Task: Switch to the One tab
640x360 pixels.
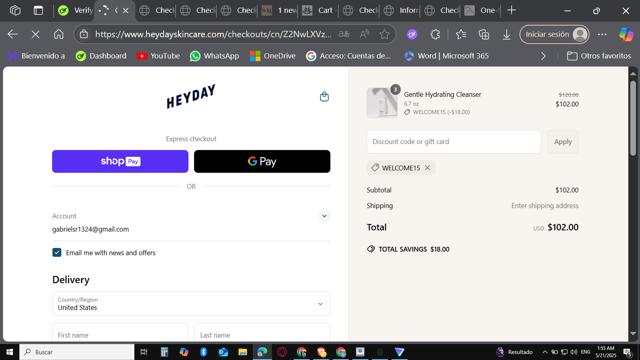Action: tap(481, 10)
